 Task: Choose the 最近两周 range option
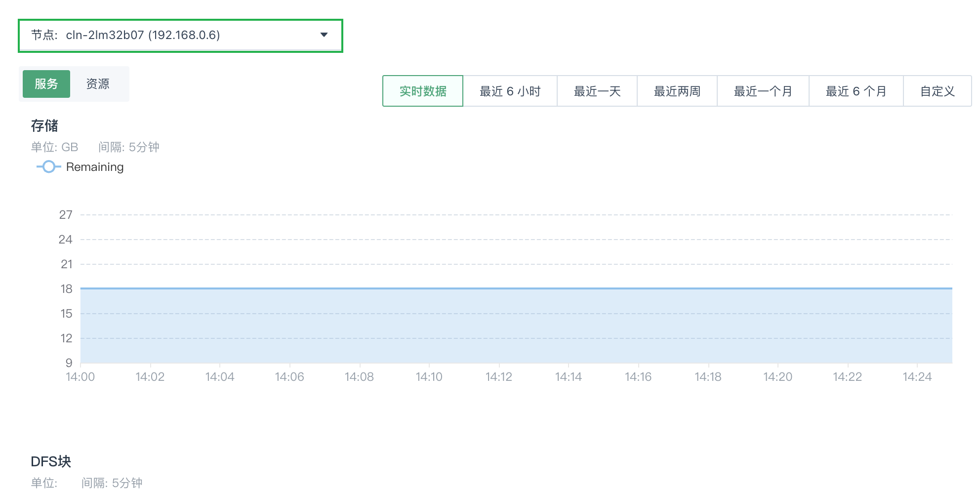(x=677, y=91)
